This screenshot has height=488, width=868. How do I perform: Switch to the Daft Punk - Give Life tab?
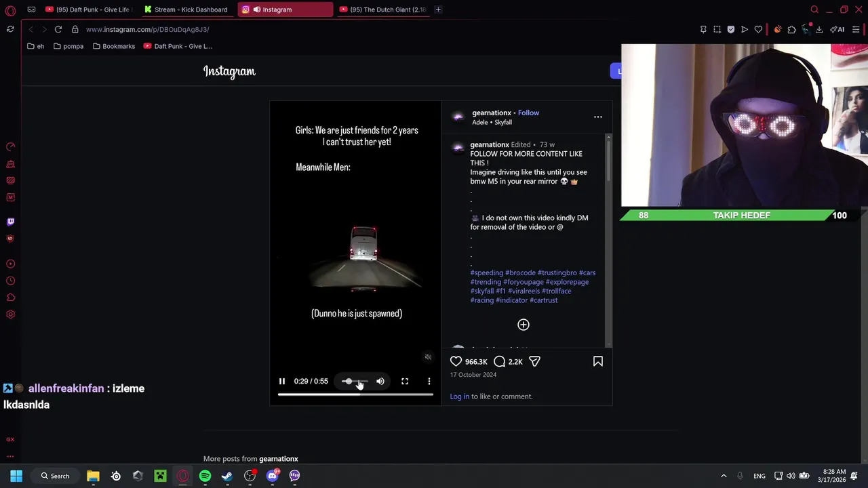(87, 9)
